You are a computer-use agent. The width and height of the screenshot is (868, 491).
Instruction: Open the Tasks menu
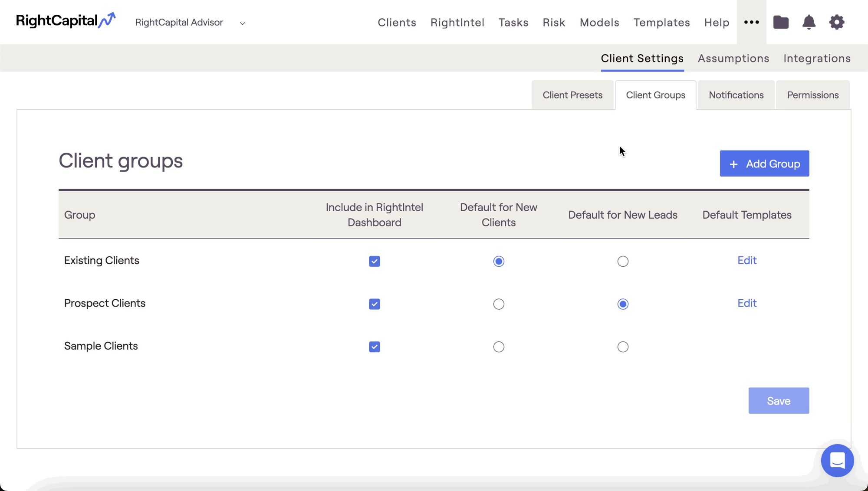[x=513, y=22]
